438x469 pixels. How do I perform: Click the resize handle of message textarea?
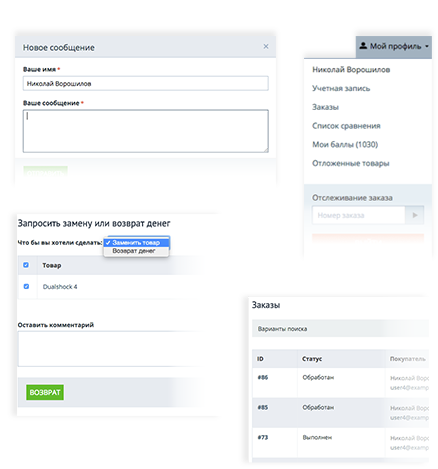tap(266, 150)
